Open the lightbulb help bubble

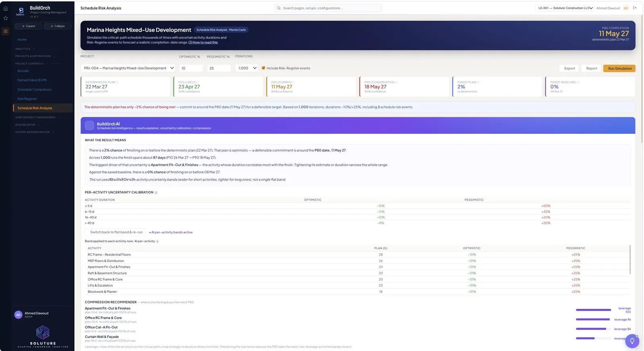pos(632,341)
